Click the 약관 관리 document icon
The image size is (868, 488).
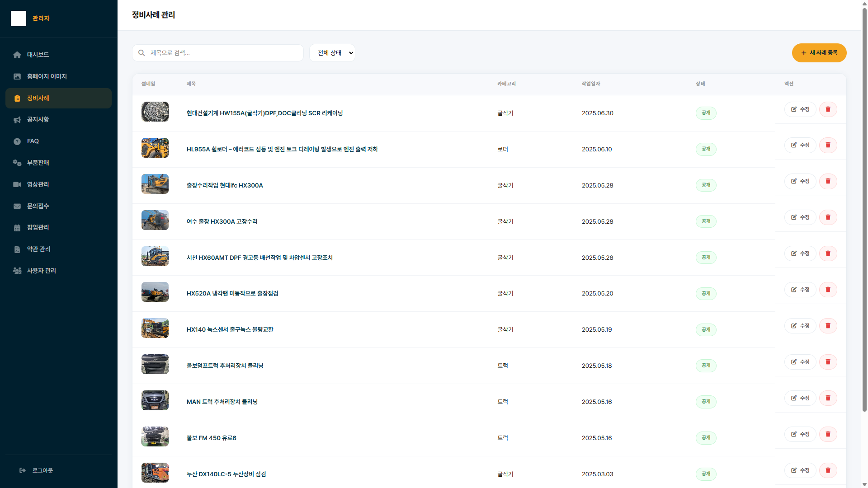click(17, 249)
